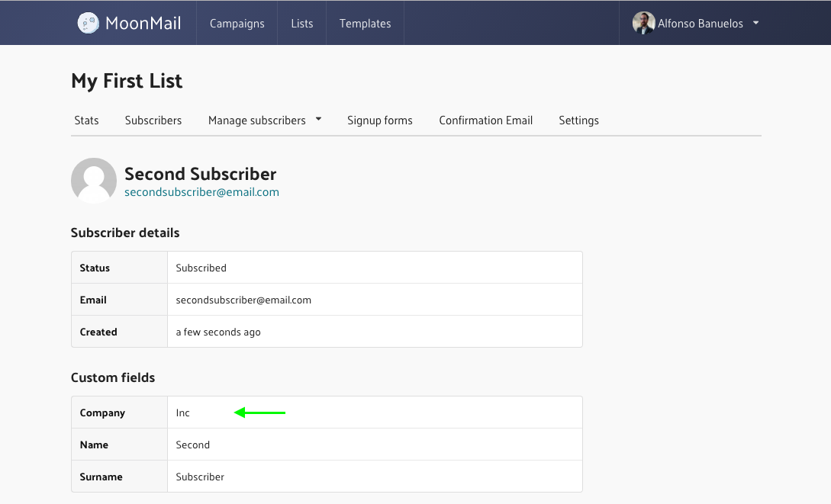Screen dimensions: 831x504
Task: Click the Surname value Subscriber
Action: (x=200, y=477)
